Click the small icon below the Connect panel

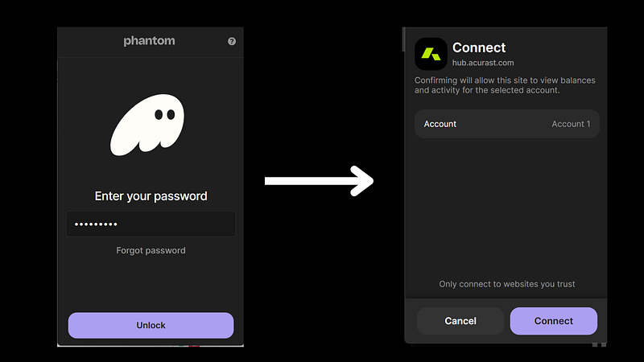point(599,345)
